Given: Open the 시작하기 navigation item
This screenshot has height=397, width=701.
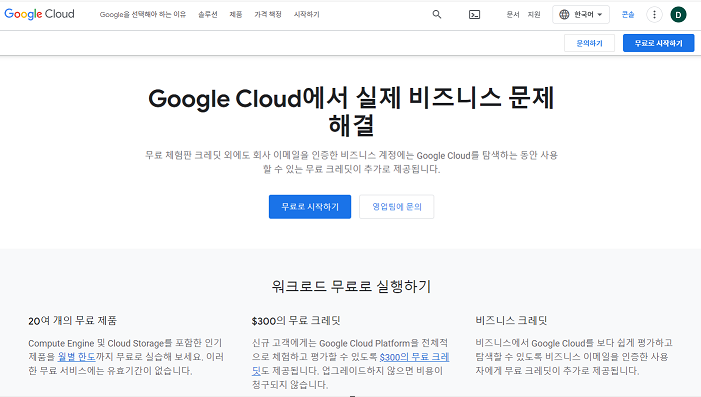Looking at the screenshot, I should 307,14.
